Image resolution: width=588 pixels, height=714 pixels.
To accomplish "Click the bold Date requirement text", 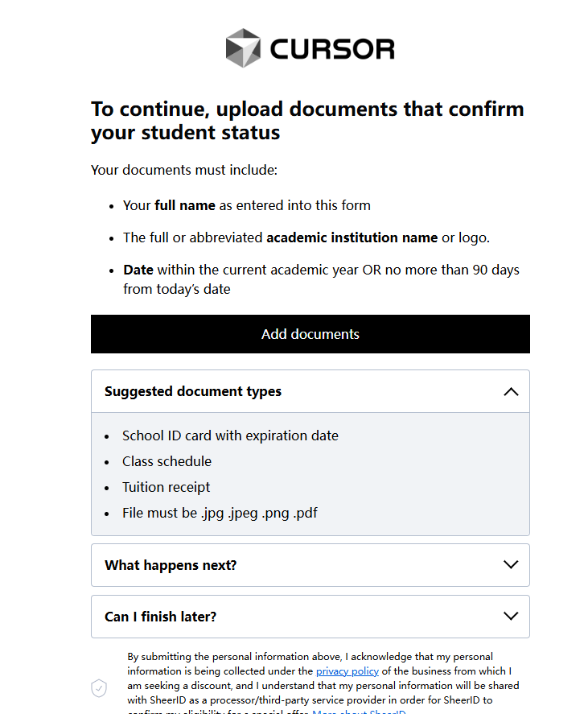I will click(x=138, y=270).
